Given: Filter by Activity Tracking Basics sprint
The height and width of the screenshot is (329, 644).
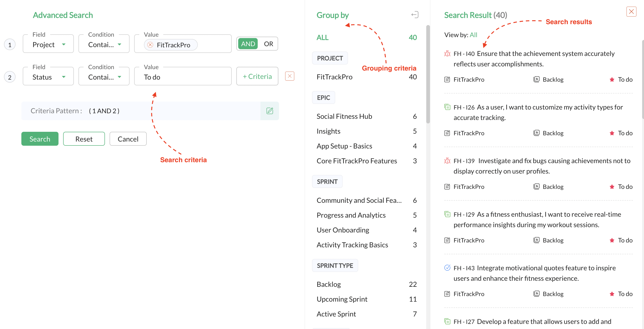Looking at the screenshot, I should click(367, 245).
